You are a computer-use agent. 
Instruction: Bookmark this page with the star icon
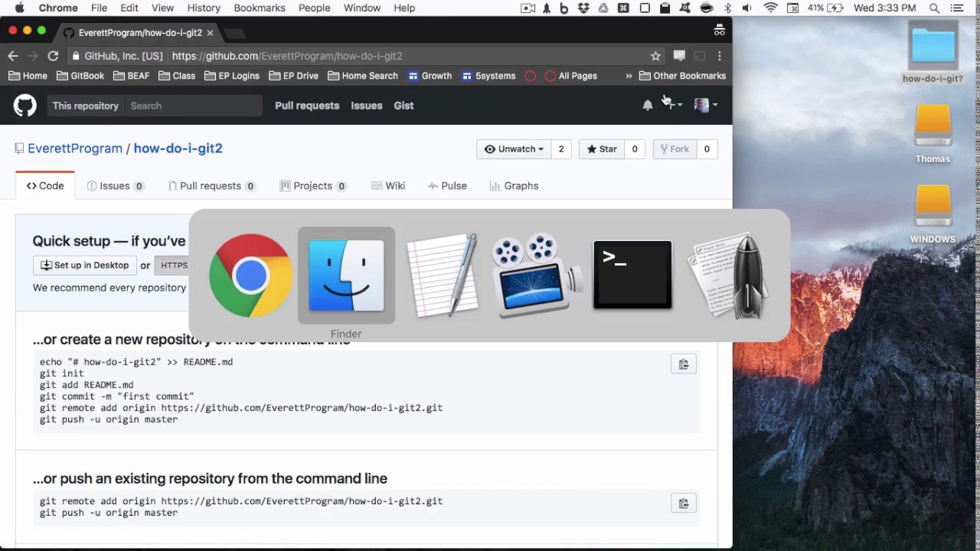(x=655, y=56)
